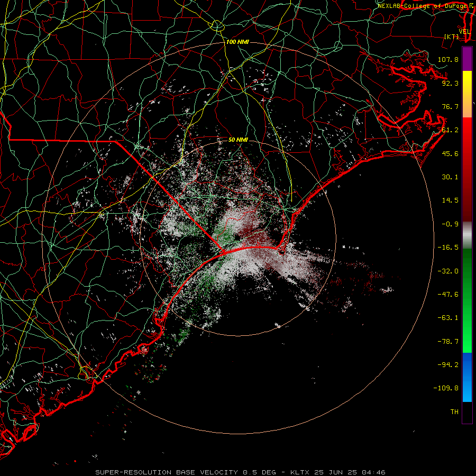This screenshot has width=476, height=476.
Task: Click the -32.0 scale value
Action: coord(448,271)
